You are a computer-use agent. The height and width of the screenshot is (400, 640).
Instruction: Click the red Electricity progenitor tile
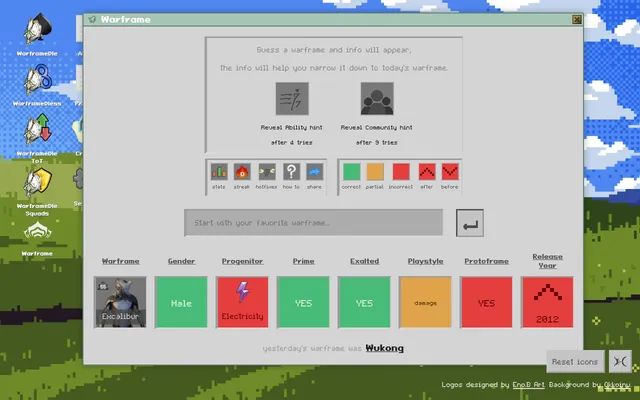[242, 302]
